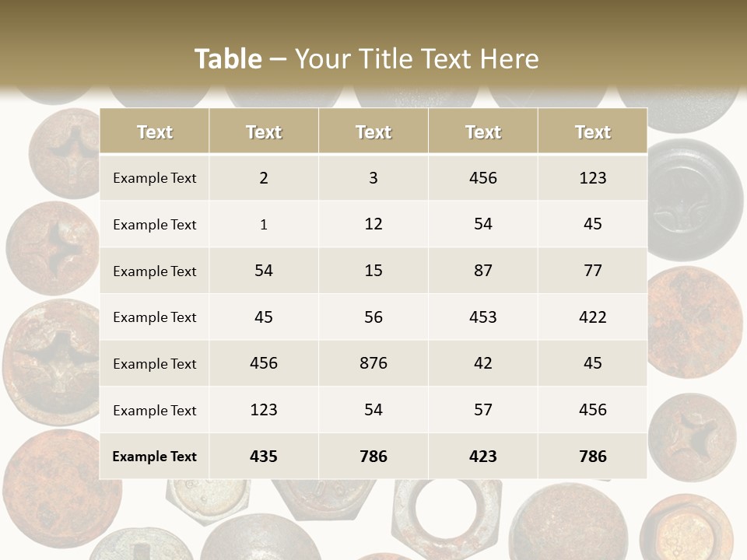
Task: Click the 'Text' header above the Example Text column
Action: click(154, 131)
